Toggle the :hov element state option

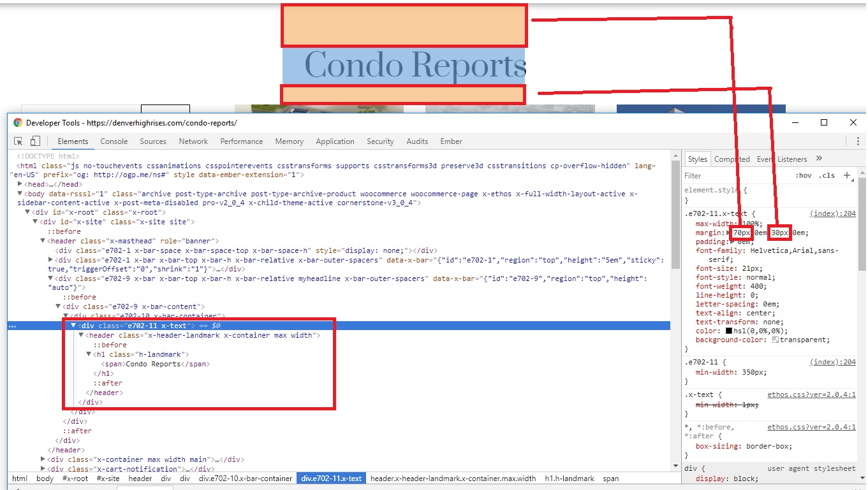[x=803, y=176]
